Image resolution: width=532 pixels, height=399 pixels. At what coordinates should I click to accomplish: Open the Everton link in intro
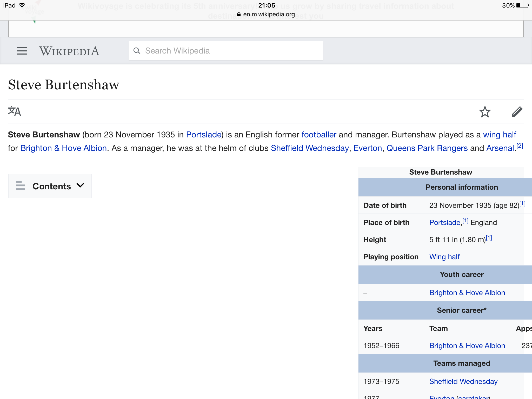point(368,148)
